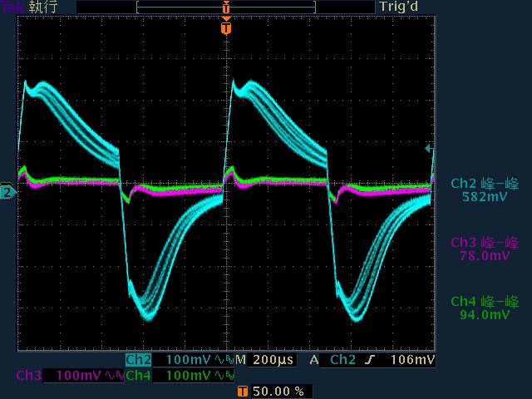Click the Ch2 peak-to-peak 582mV measurement
Screen dimensions: 532x399
[x=485, y=190]
